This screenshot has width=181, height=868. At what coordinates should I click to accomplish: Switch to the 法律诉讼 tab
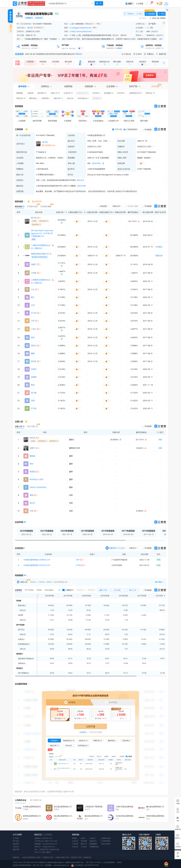click(x=46, y=86)
